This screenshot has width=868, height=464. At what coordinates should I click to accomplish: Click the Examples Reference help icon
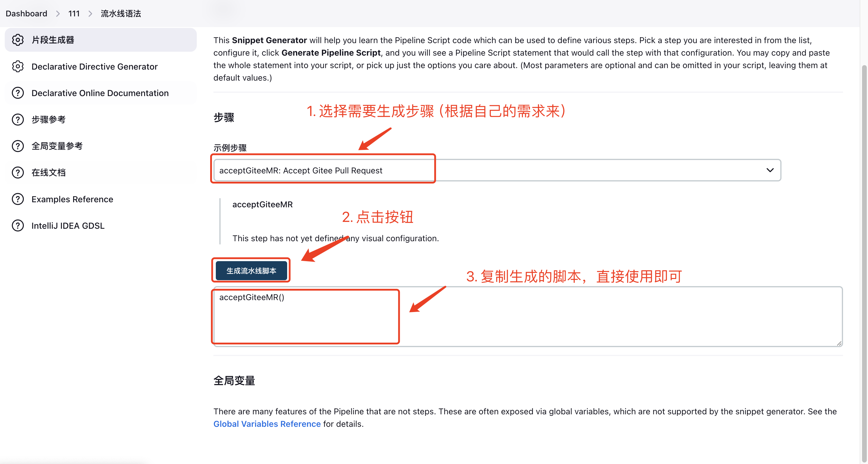coord(17,199)
